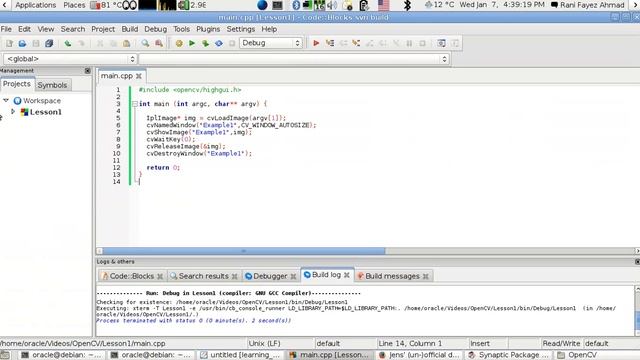Close the main.cpp editor tab

139,76
